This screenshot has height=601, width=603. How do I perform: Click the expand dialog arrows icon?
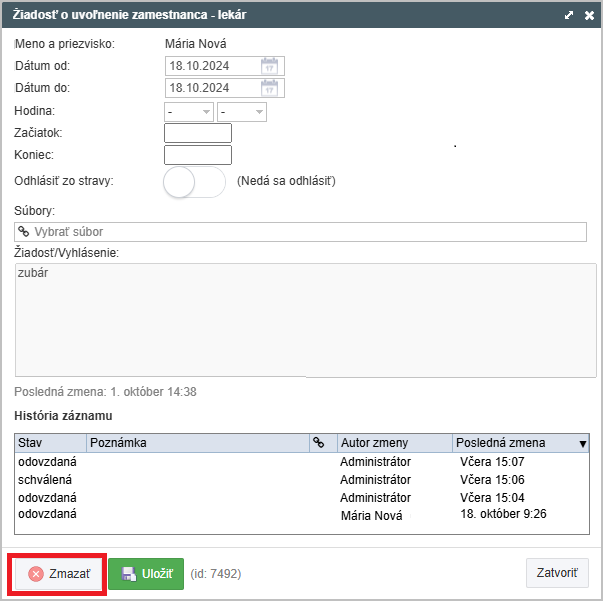[569, 15]
